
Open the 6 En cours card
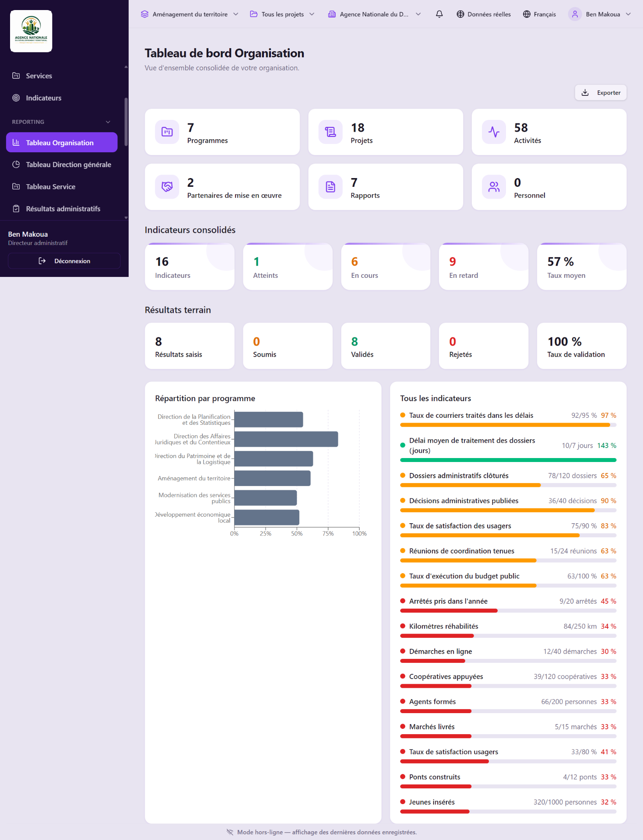click(x=386, y=266)
